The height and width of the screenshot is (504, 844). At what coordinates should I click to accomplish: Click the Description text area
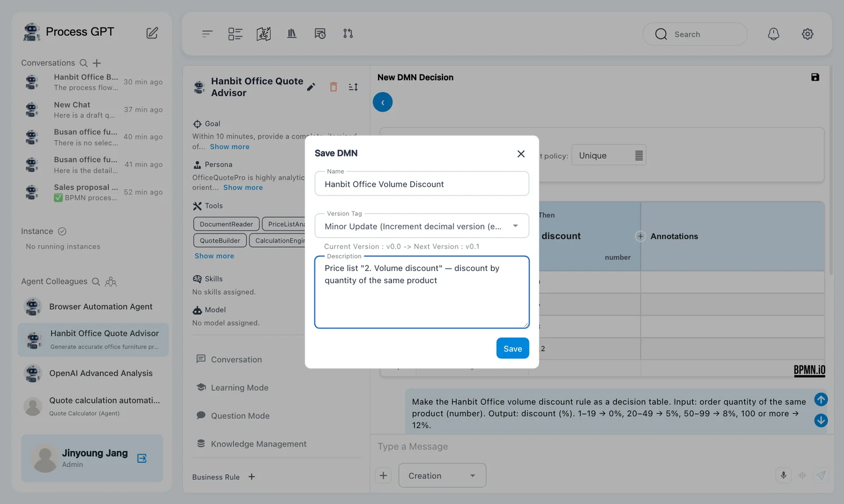422,293
